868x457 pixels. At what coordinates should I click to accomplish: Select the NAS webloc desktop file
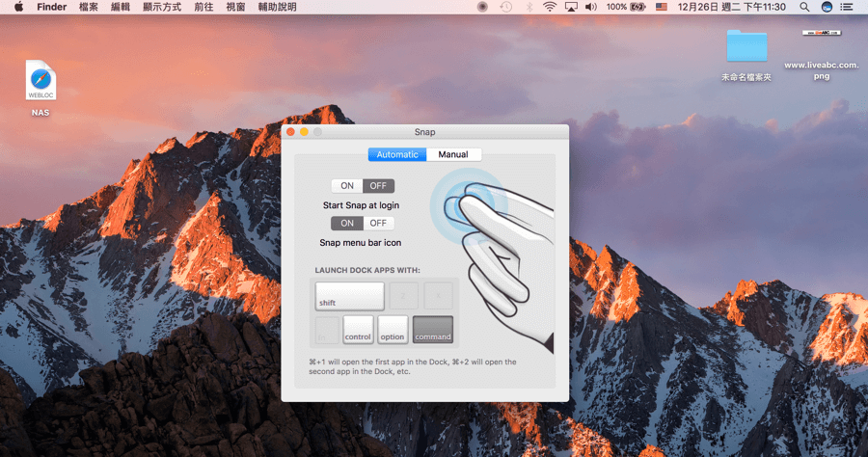(x=41, y=89)
